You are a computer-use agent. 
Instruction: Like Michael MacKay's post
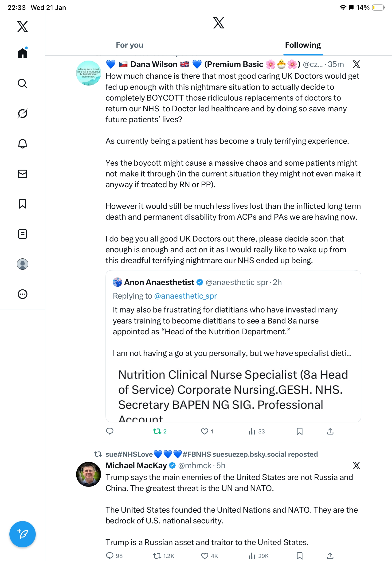tap(204, 556)
